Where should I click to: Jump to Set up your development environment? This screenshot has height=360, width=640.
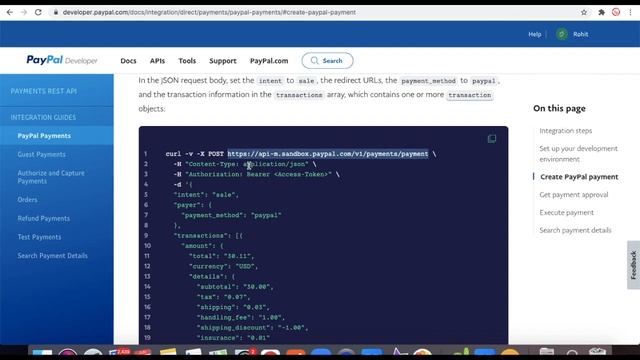tap(578, 154)
